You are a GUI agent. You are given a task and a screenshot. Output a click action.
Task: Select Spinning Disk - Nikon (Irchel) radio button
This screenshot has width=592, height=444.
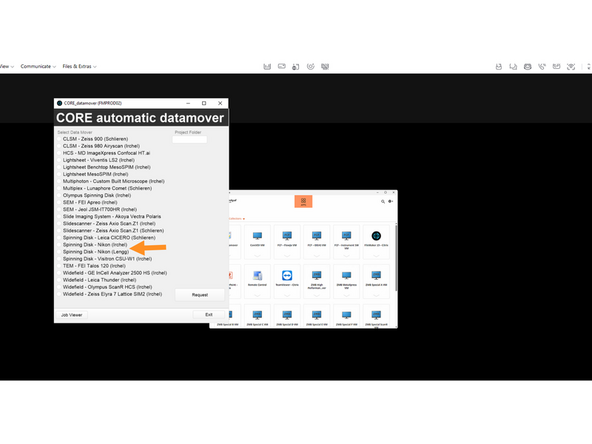click(x=59, y=245)
